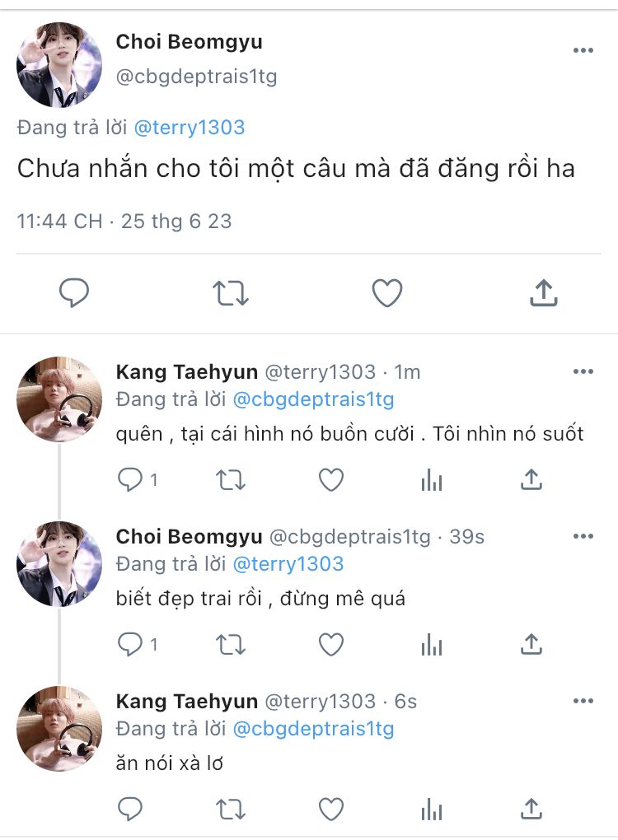
Task: Open more menu on 'ăn nói xà lơ' reply
Action: 583,701
